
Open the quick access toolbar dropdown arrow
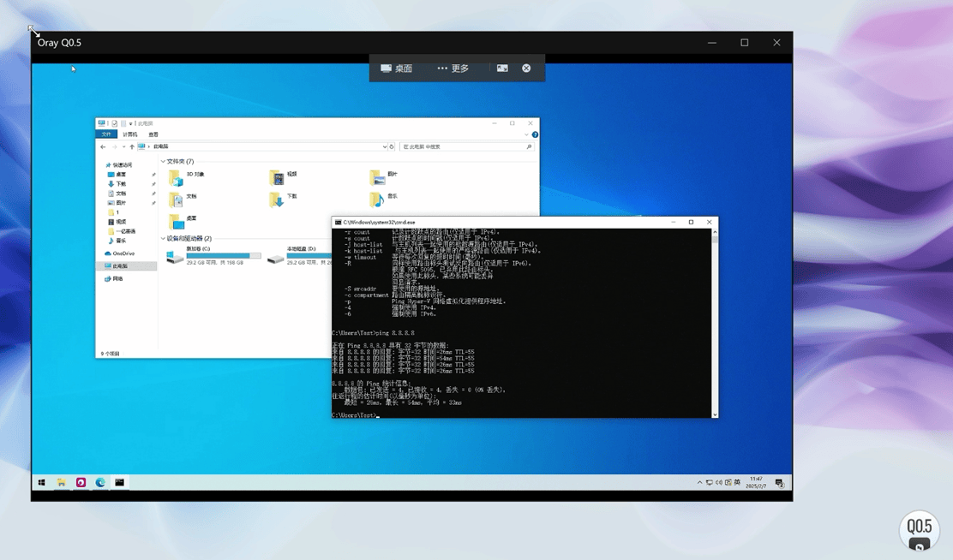tap(130, 123)
